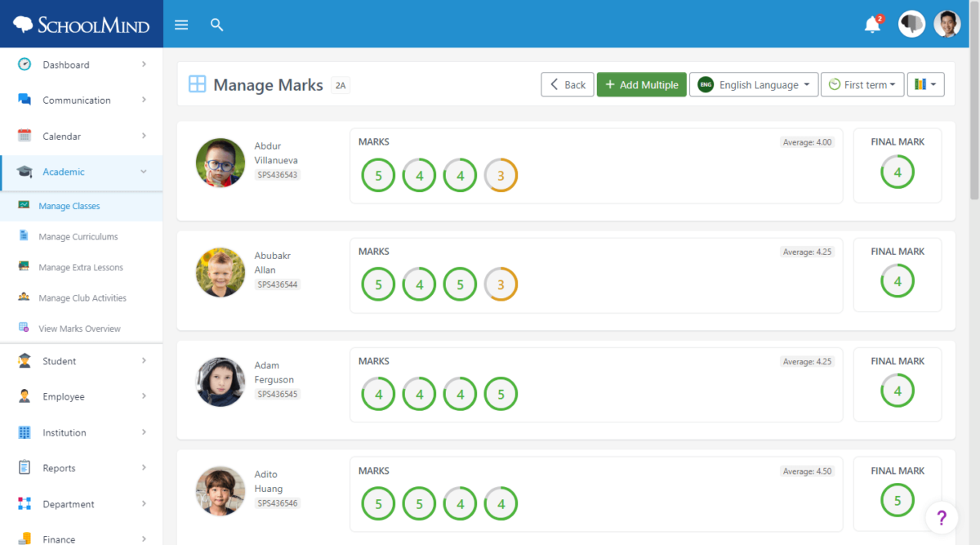Click Abdur Villanueva's first mark 5
Viewport: 980px width, 545px height.
click(x=378, y=175)
